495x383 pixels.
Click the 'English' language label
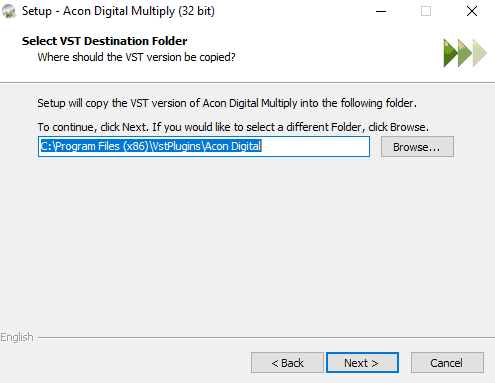[x=17, y=337]
